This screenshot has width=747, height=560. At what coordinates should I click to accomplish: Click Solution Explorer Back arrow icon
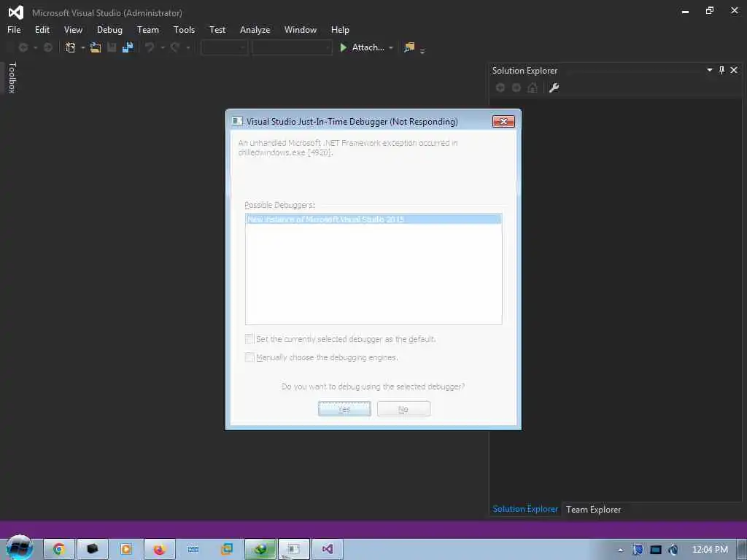tap(500, 87)
